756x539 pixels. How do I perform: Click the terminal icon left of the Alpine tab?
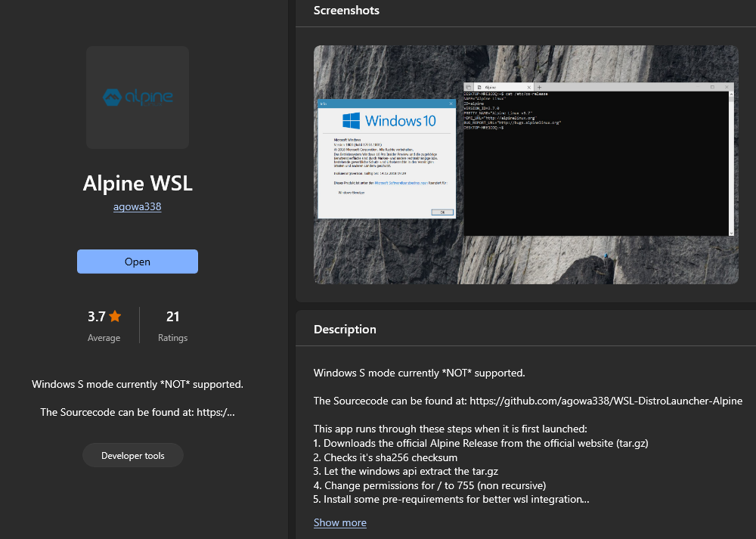pos(469,87)
